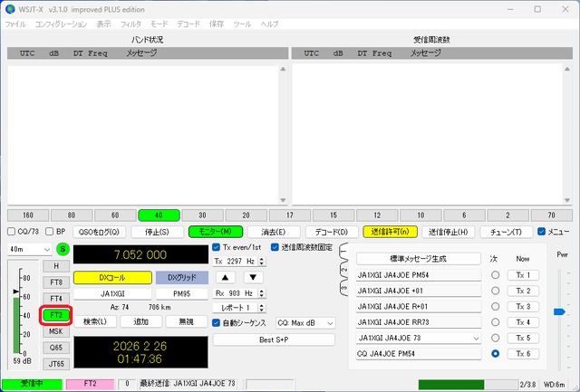Image resolution: width=580 pixels, height=392 pixels.
Task: Switch to FT8 mode button
Action: point(56,282)
